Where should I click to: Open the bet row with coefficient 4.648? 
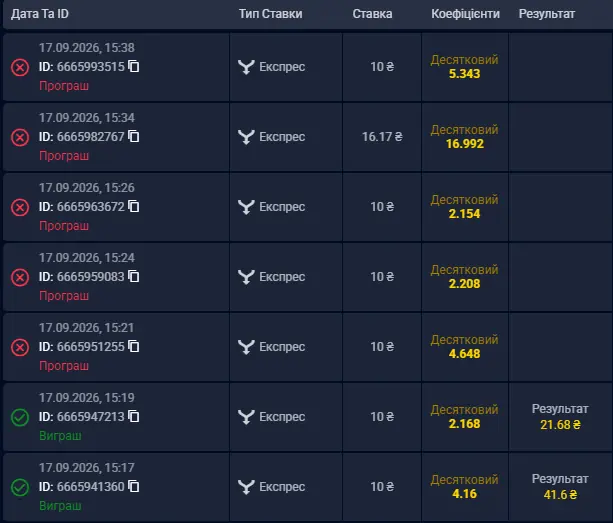[x=307, y=347]
